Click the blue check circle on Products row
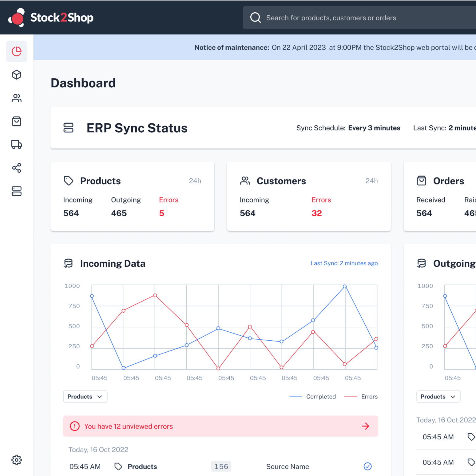Screen dimensions: 476x476 point(367,466)
